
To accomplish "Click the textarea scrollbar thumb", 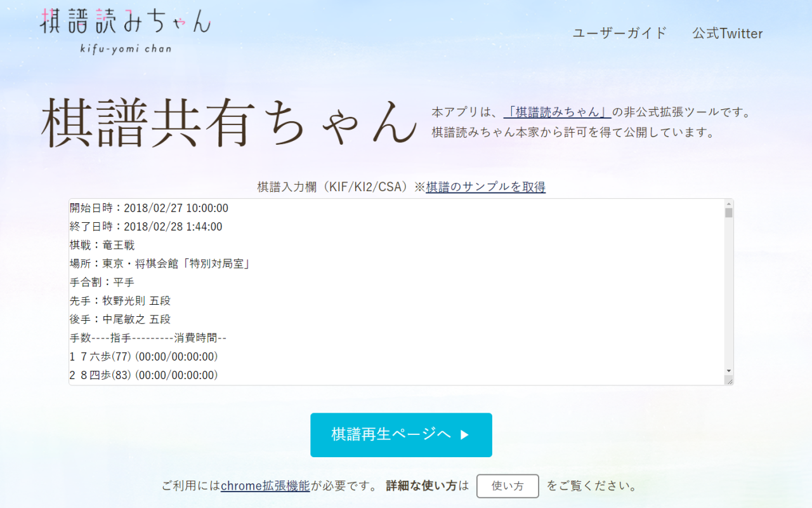I will 729,213.
